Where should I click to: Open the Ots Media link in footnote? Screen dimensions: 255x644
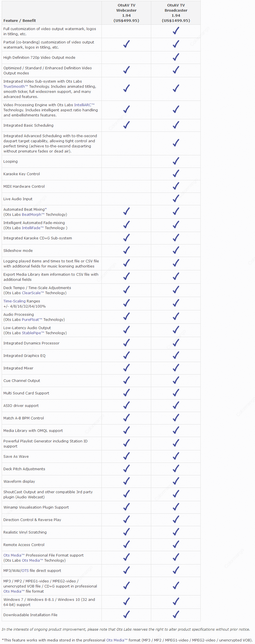[x=115, y=640]
